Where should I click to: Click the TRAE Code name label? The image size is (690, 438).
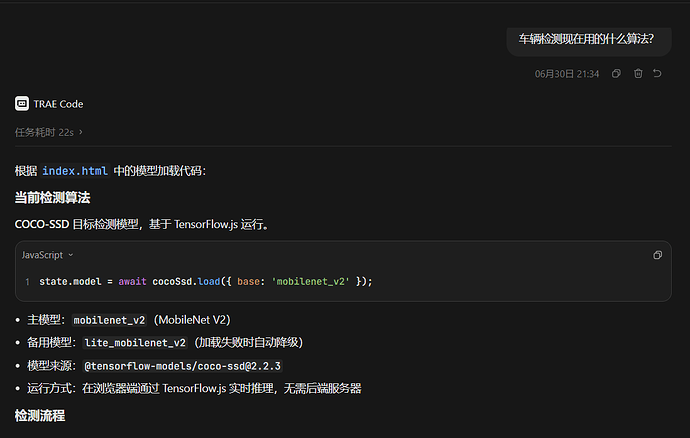coord(58,104)
